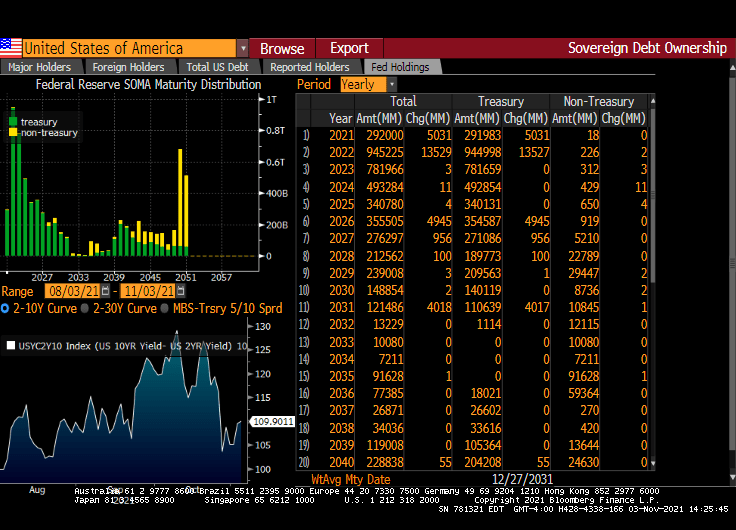Select the 2-30Y Curve radio button
Image resolution: width=736 pixels, height=530 pixels.
coord(84,308)
